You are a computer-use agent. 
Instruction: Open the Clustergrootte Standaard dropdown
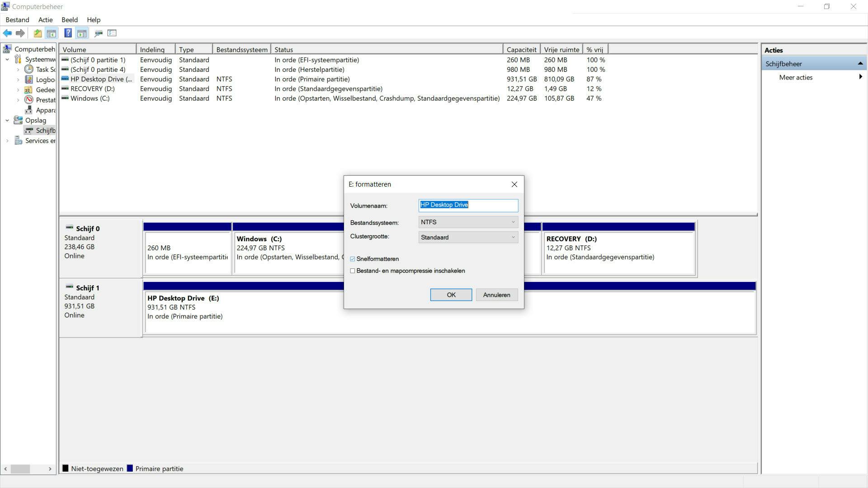tap(468, 237)
